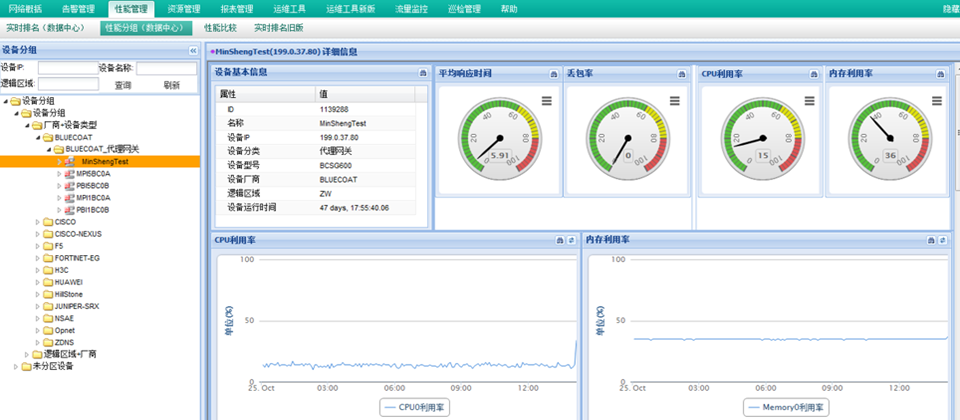This screenshot has width=960, height=420.
Task: Open the 内存利用率 gauge export menu
Action: [936, 100]
